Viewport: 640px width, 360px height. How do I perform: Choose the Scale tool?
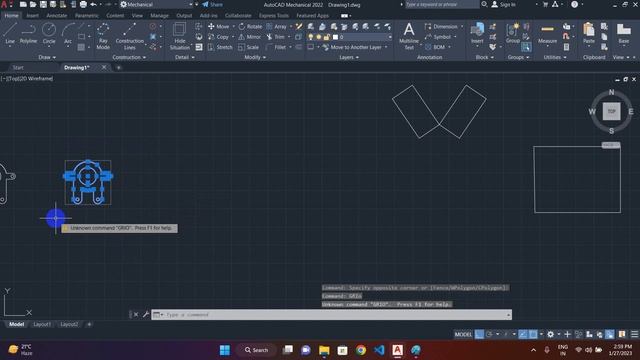click(248, 47)
